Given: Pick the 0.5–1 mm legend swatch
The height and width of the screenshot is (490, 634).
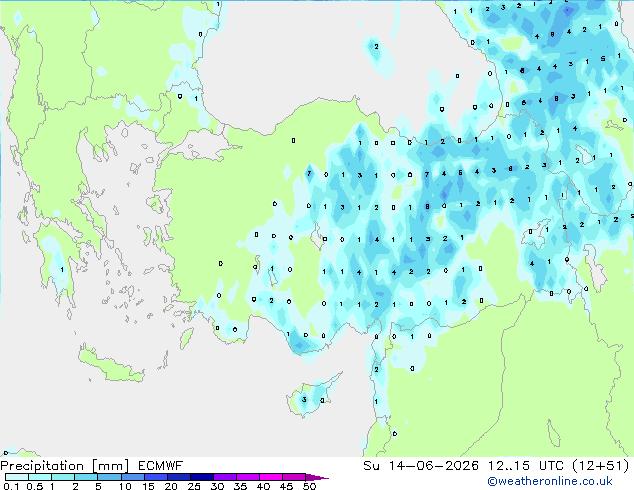Looking at the screenshot, I should [40, 477].
